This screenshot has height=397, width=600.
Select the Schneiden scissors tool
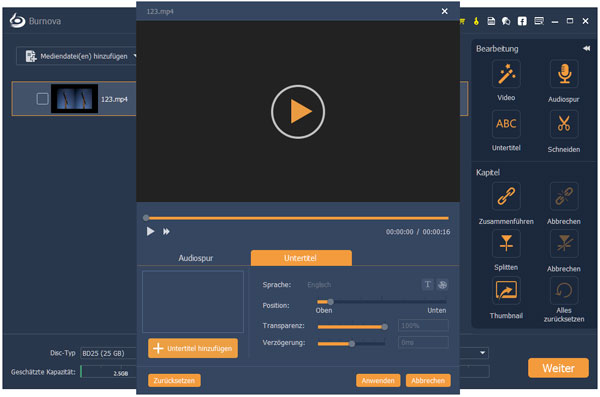click(564, 124)
